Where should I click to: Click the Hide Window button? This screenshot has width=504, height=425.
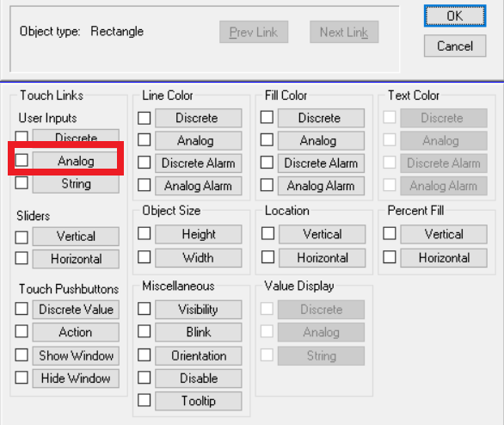pos(76,379)
